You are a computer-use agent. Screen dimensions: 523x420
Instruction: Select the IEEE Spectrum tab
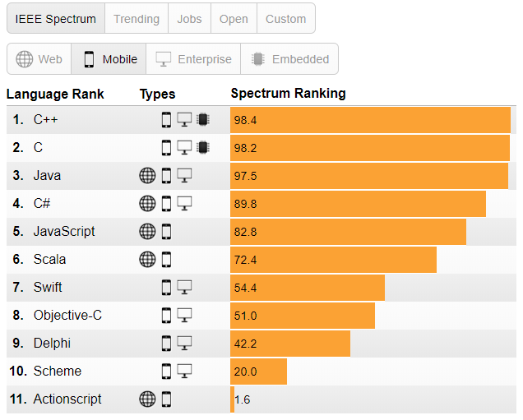coord(55,19)
